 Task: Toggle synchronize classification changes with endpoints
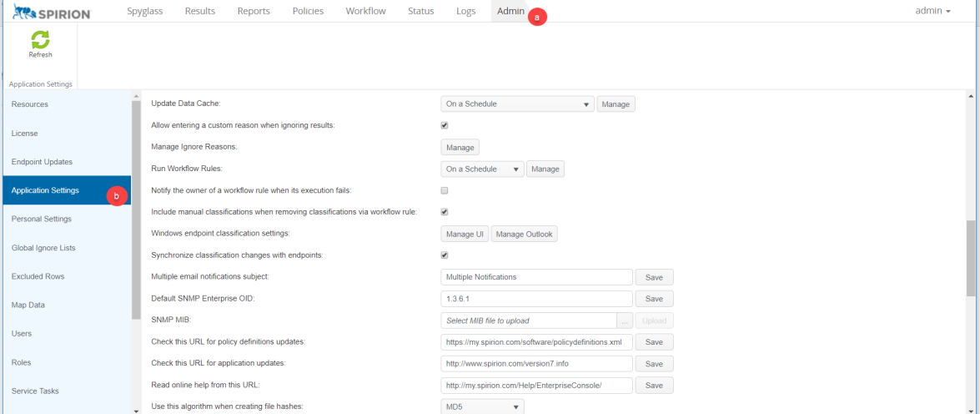click(445, 255)
